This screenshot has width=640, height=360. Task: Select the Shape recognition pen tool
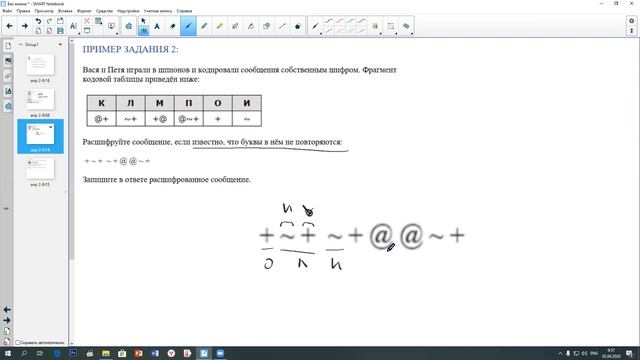[x=251, y=26]
